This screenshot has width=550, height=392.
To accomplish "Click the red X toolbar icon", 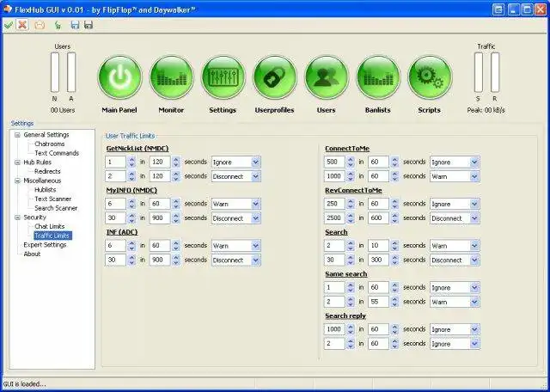I will pyautogui.click(x=22, y=25).
